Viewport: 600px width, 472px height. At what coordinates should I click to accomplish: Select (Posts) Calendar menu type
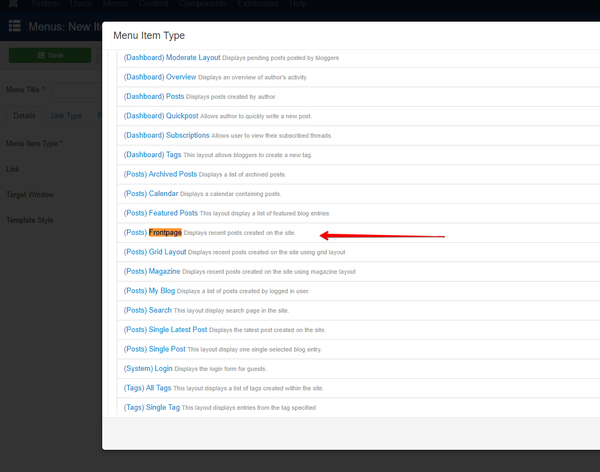click(x=151, y=193)
